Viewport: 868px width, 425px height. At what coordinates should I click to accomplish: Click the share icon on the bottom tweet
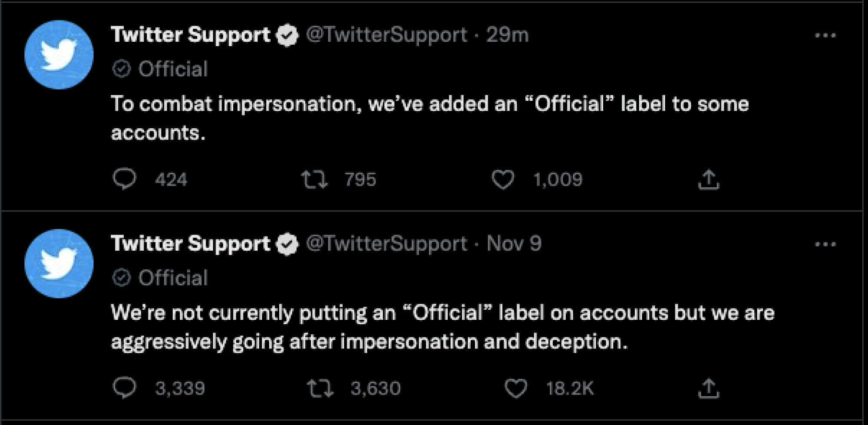tap(710, 387)
